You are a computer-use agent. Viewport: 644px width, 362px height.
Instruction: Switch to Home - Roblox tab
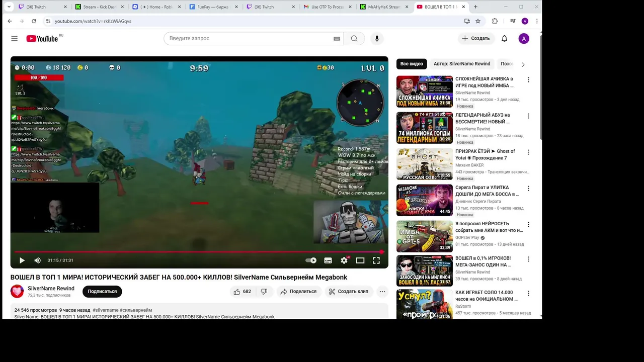(x=156, y=7)
